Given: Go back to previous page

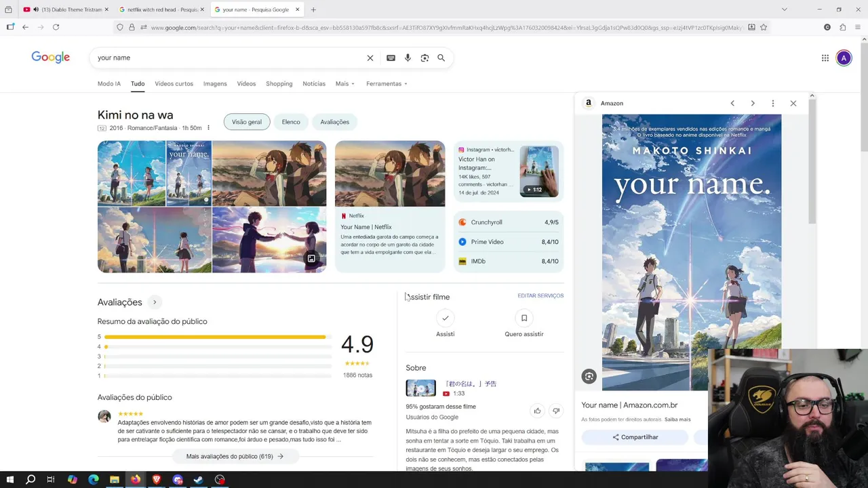Looking at the screenshot, I should (25, 27).
